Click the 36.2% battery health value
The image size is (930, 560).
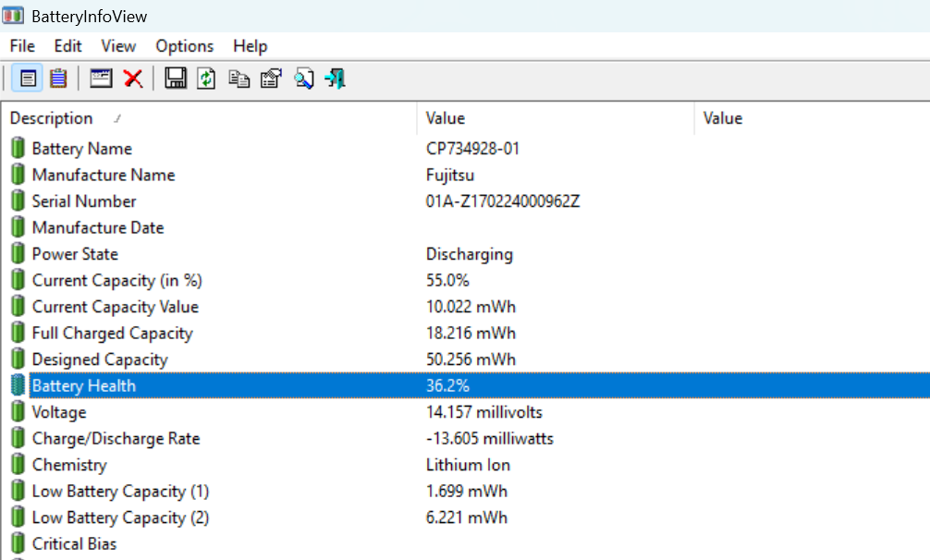447,385
